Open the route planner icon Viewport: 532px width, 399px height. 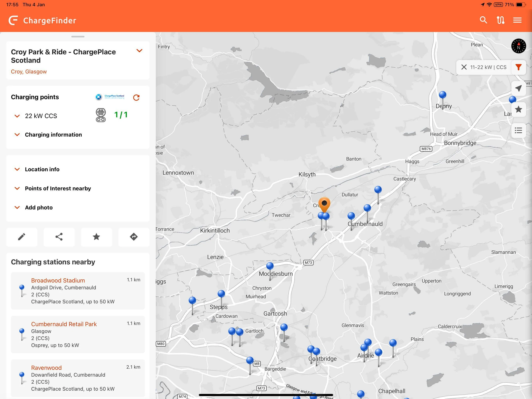[x=500, y=20]
